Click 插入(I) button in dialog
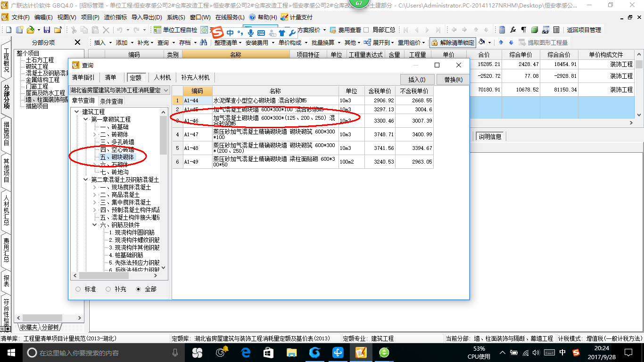644x362 pixels. pos(417,80)
